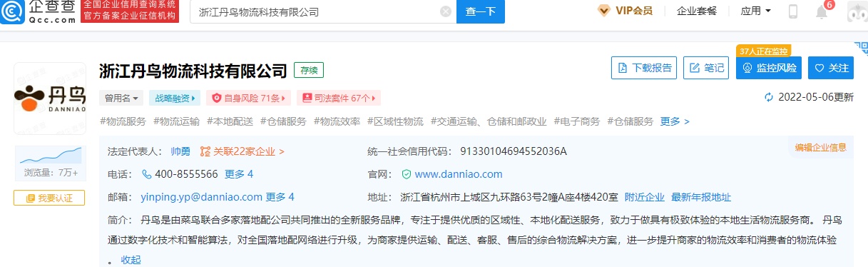
Task: Open 关联22家企业 link
Action: (249, 151)
